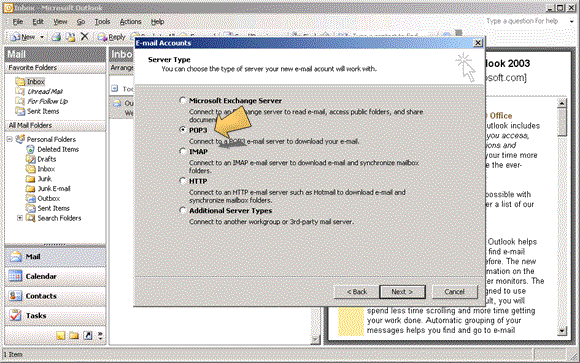Open the Calendar navigation pane
Image resolution: width=580 pixels, height=363 pixels.
(x=55, y=276)
